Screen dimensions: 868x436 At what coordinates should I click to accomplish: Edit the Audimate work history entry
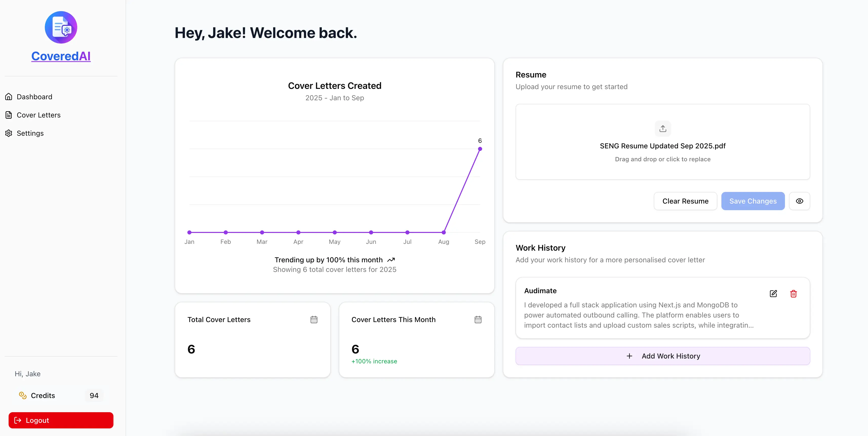click(773, 293)
